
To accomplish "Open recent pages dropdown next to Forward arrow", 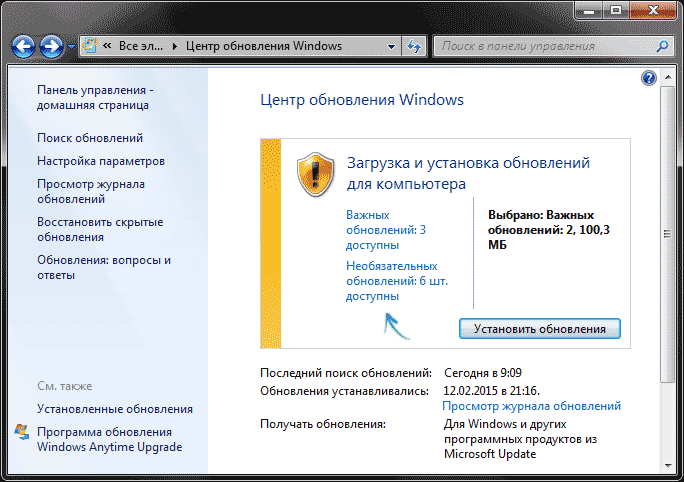I will coord(71,46).
